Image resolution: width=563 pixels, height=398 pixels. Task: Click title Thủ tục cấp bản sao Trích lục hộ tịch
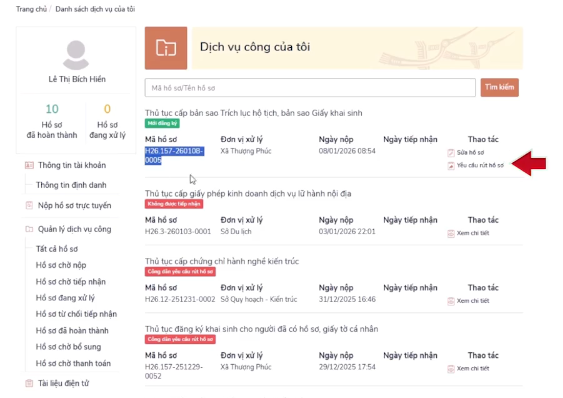[x=253, y=113]
